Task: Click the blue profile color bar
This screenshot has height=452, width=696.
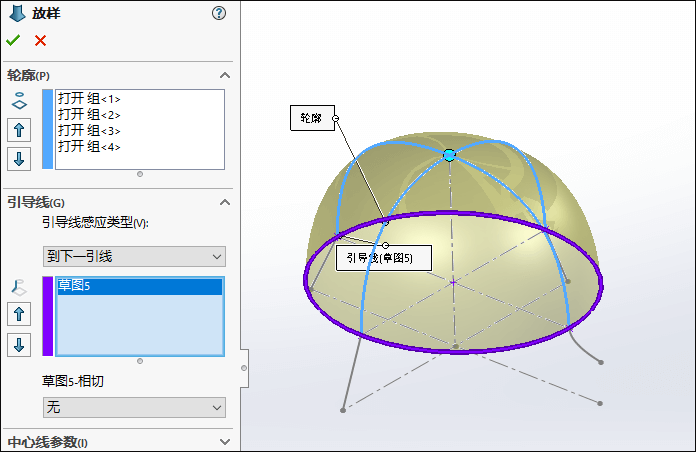Action: click(x=47, y=129)
